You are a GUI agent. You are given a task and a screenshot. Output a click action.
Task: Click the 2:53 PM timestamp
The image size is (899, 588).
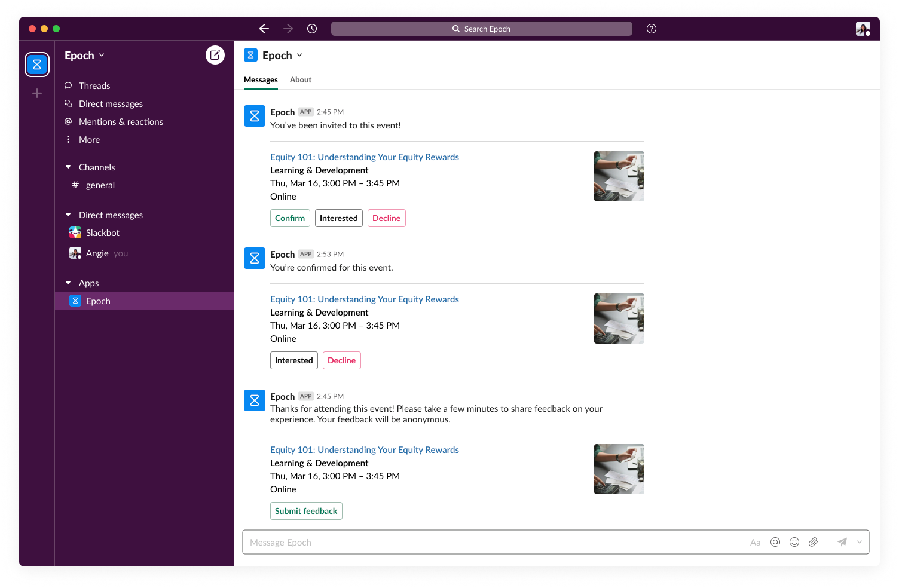(330, 255)
